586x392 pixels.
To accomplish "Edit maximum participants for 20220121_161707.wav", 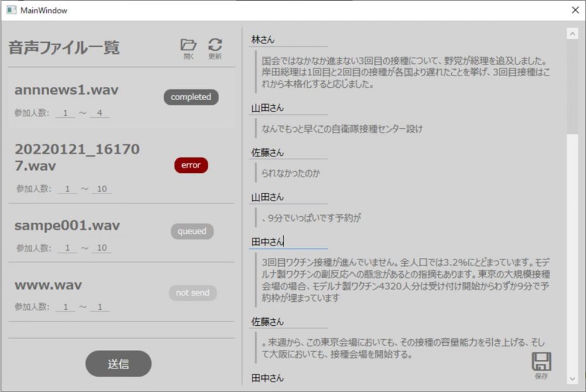I will pyautogui.click(x=101, y=189).
